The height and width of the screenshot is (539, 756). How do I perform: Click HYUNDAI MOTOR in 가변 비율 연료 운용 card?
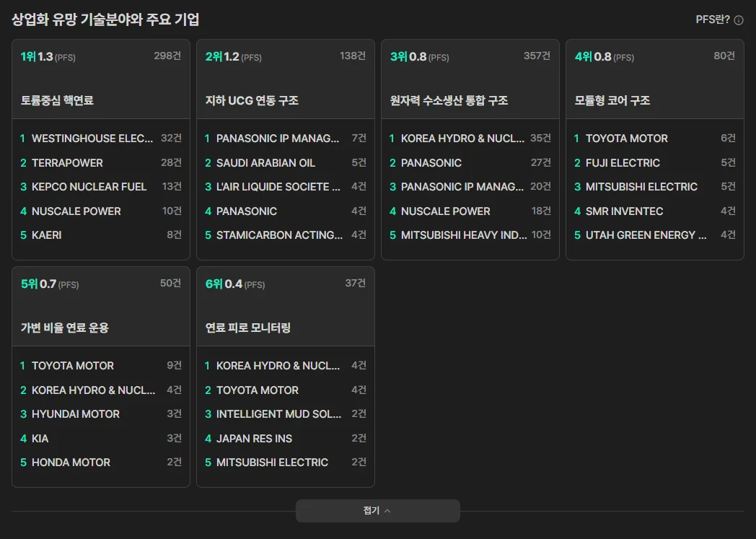point(76,413)
